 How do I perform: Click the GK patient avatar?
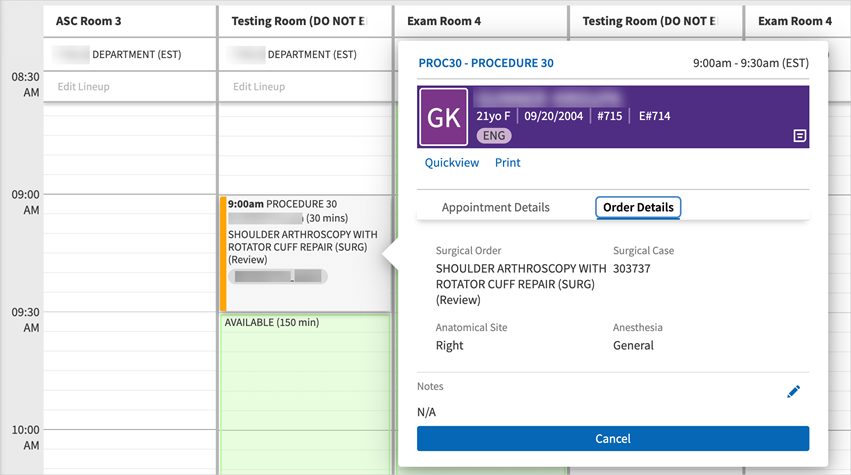pyautogui.click(x=444, y=117)
